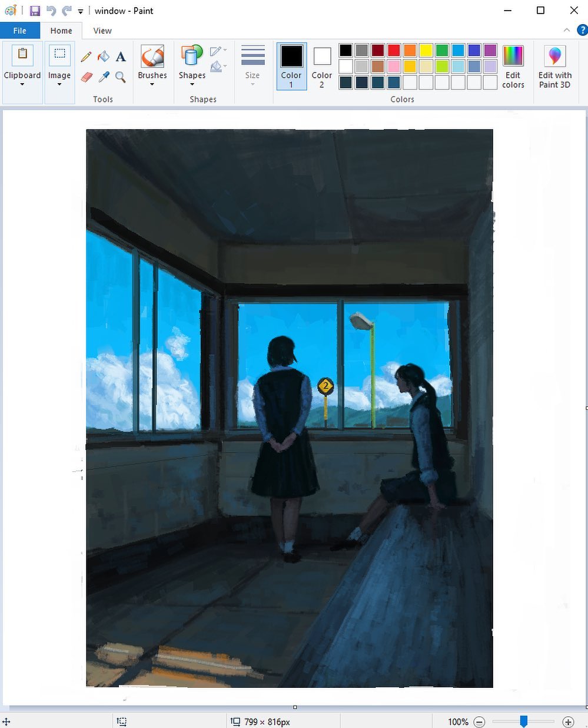This screenshot has height=728, width=588.
Task: Open the File menu
Action: [20, 31]
